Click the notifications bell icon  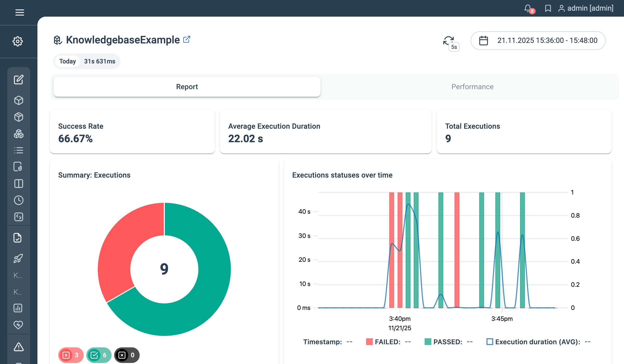tap(528, 8)
